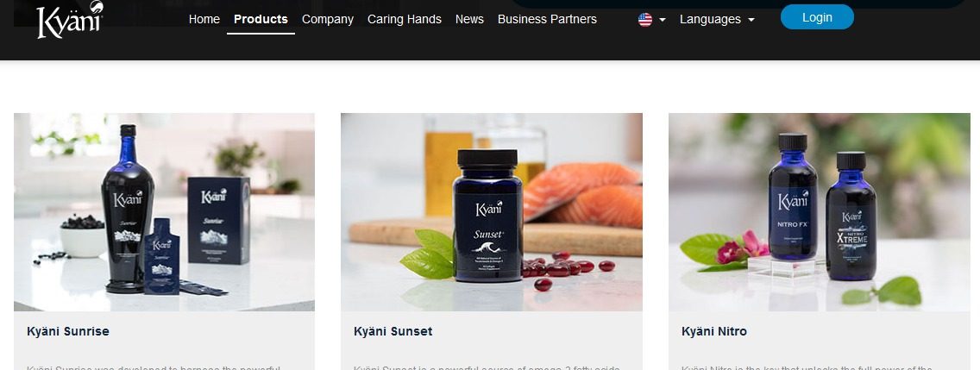Open Business Partners menu item

click(x=547, y=19)
